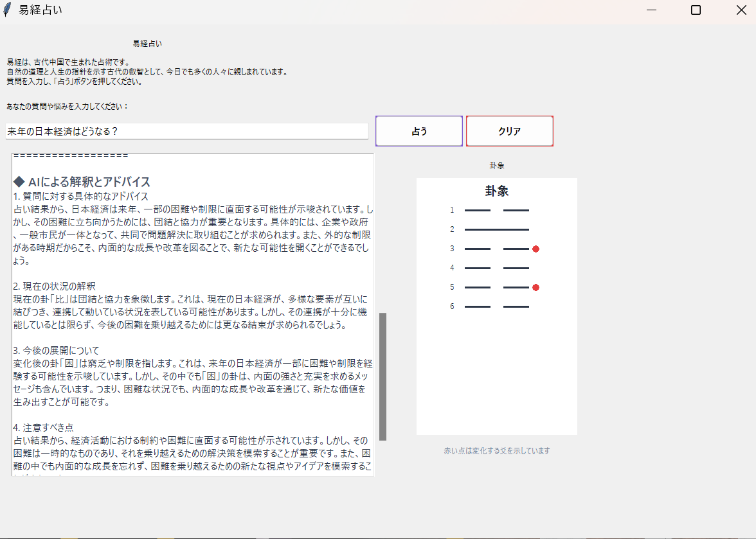Click the 2. 現在の状況の解釈 section heading
Screen dimensions: 756x539
point(54,286)
